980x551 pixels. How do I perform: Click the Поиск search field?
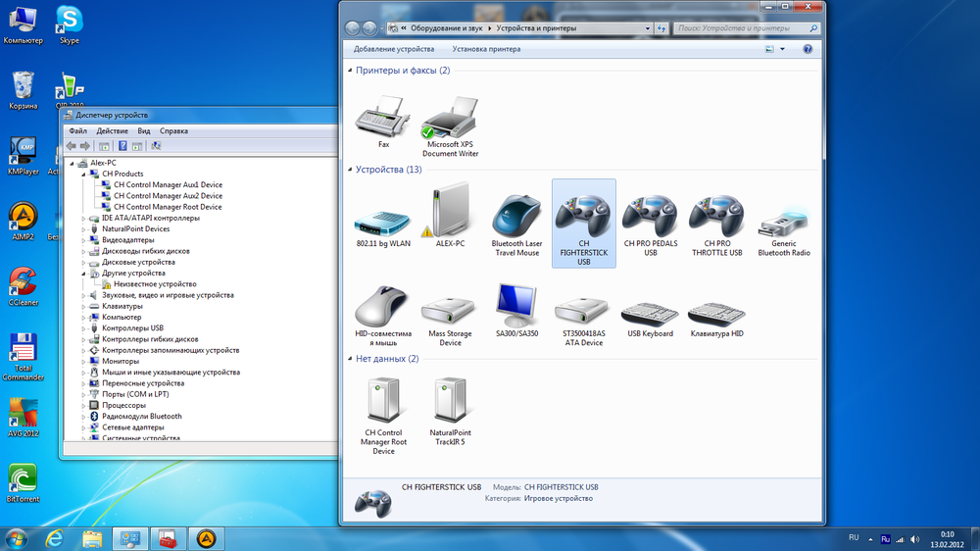pyautogui.click(x=746, y=28)
